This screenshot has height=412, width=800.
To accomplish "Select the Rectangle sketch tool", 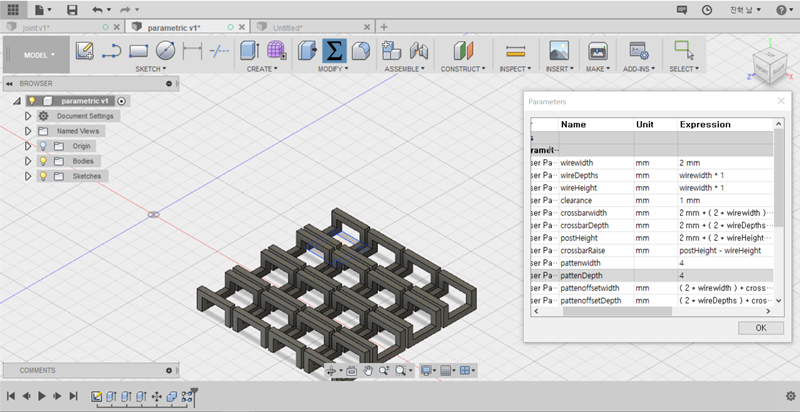I will [x=138, y=50].
